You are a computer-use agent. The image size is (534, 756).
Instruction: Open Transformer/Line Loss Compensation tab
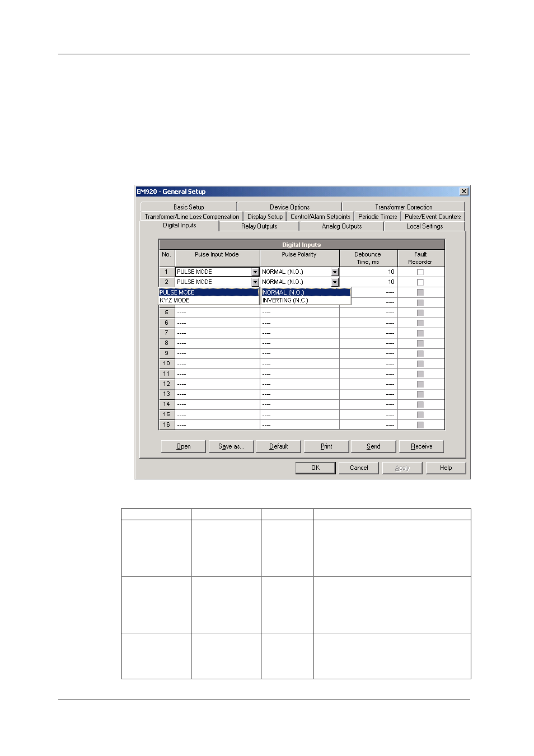[x=192, y=217]
